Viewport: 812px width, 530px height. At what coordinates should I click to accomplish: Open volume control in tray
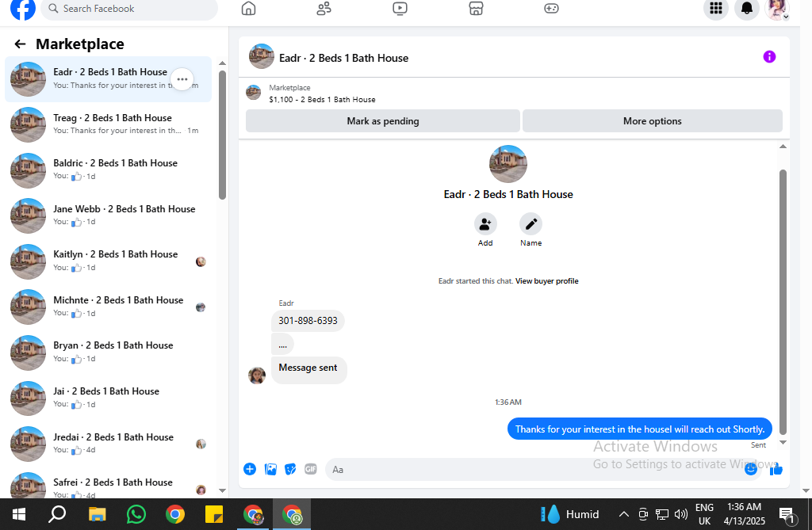pyautogui.click(x=681, y=514)
